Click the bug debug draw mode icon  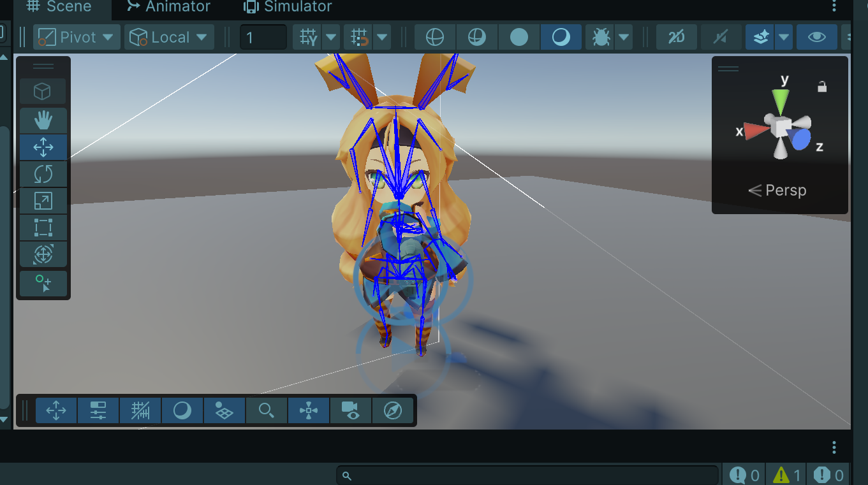[x=601, y=38]
